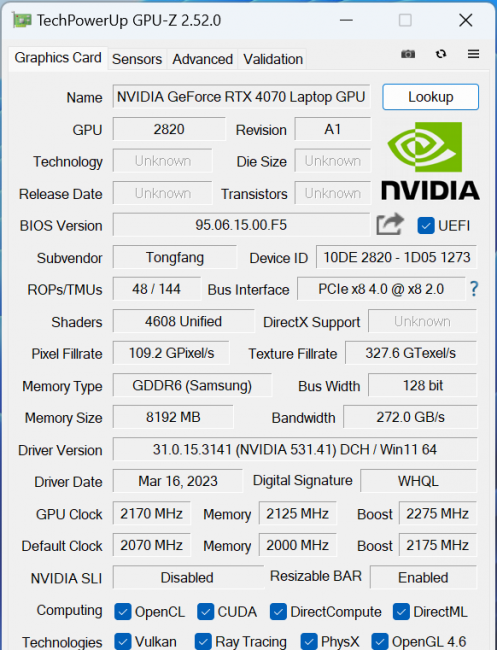Click the NVIDIA logo image
Screen dimensions: 497x650
(430, 161)
